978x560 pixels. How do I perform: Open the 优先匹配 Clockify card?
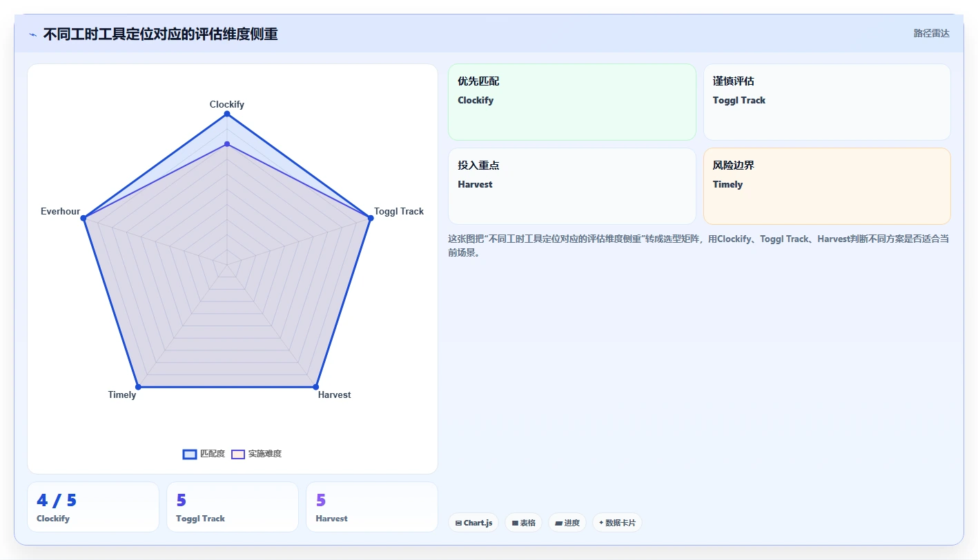[571, 102]
